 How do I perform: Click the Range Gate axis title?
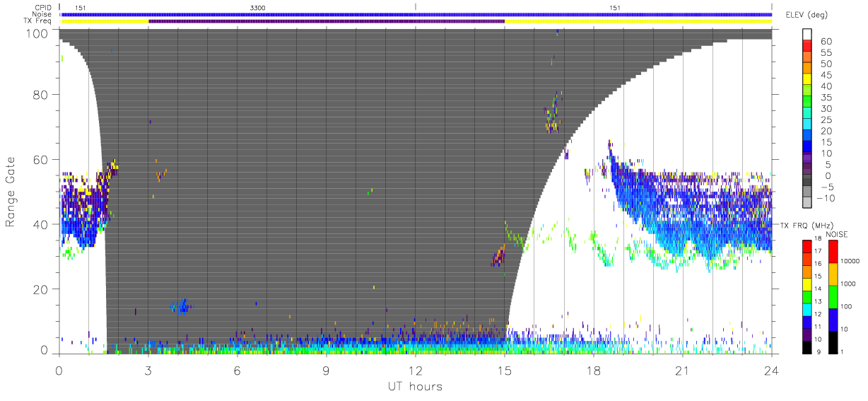12,192
